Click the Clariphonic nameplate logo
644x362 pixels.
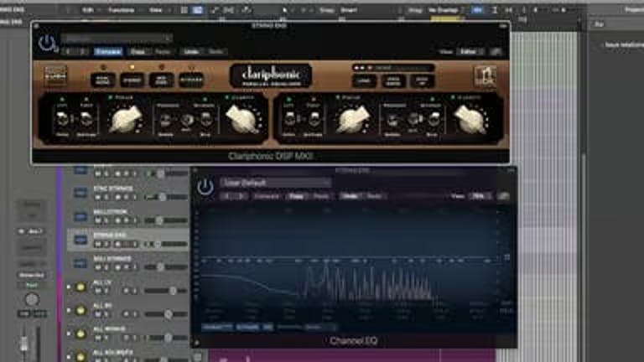271,76
